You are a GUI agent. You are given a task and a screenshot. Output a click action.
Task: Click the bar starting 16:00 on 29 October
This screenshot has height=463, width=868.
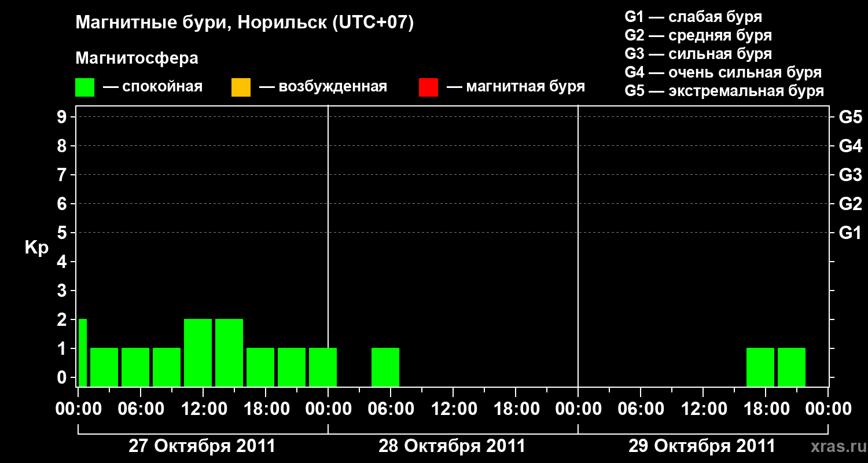pyautogui.click(x=760, y=367)
